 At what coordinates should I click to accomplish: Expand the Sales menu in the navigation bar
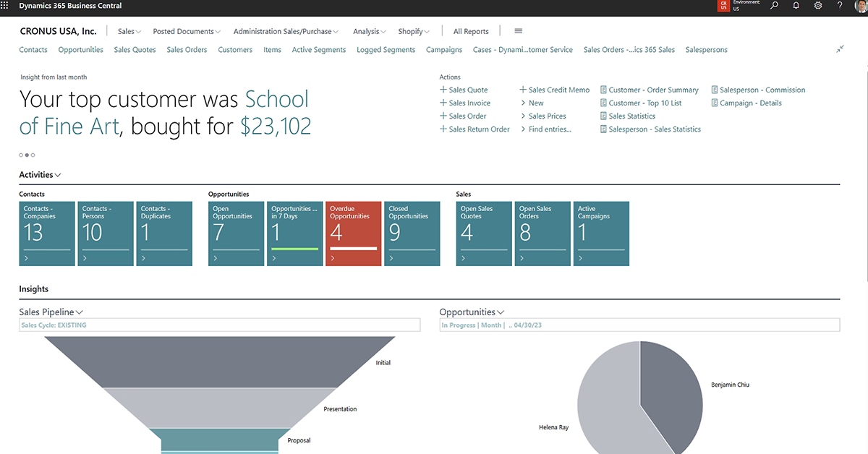[x=129, y=31]
